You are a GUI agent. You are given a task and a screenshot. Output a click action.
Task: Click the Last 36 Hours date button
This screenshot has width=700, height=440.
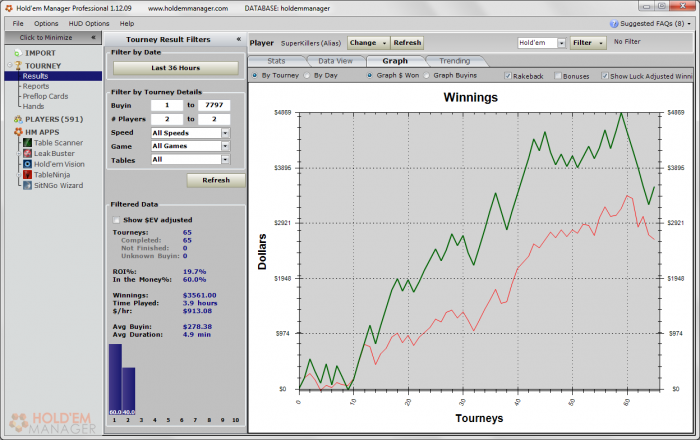(175, 68)
